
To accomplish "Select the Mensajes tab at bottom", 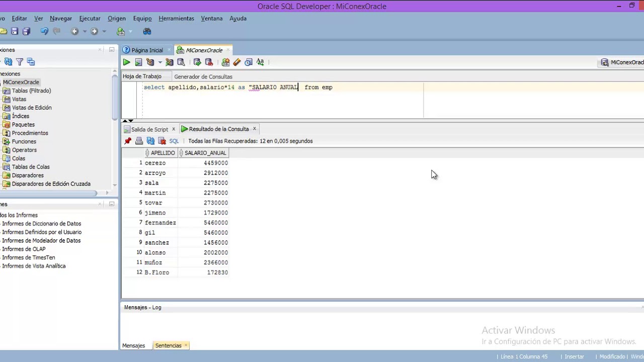I will (134, 346).
